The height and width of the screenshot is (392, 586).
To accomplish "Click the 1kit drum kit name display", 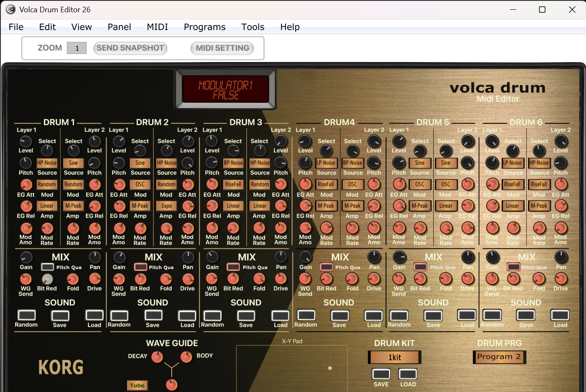I will [394, 357].
